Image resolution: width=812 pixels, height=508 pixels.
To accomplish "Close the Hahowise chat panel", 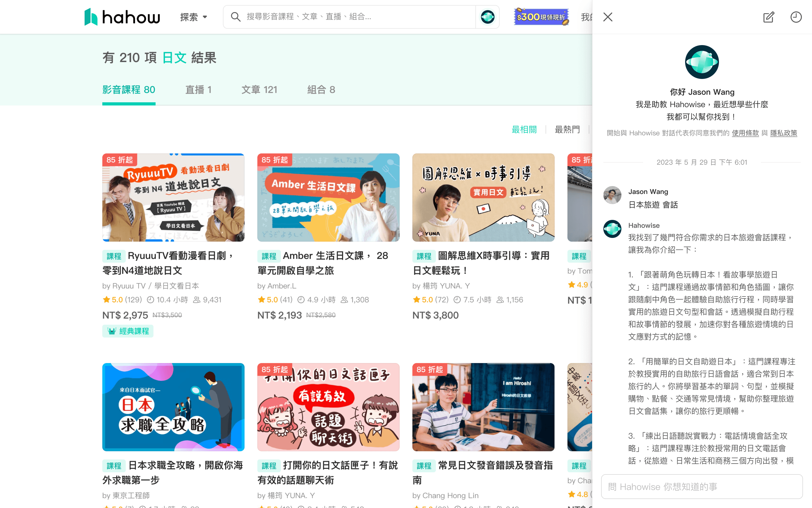I will tap(608, 17).
